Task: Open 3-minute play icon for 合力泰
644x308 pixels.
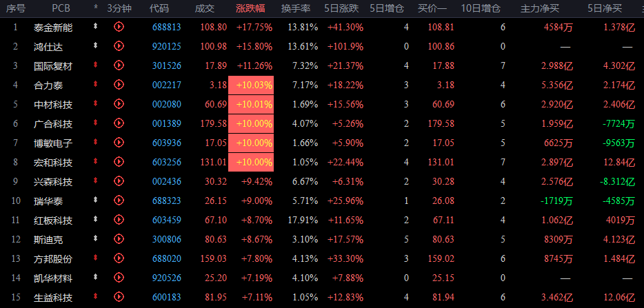Action: (119, 85)
